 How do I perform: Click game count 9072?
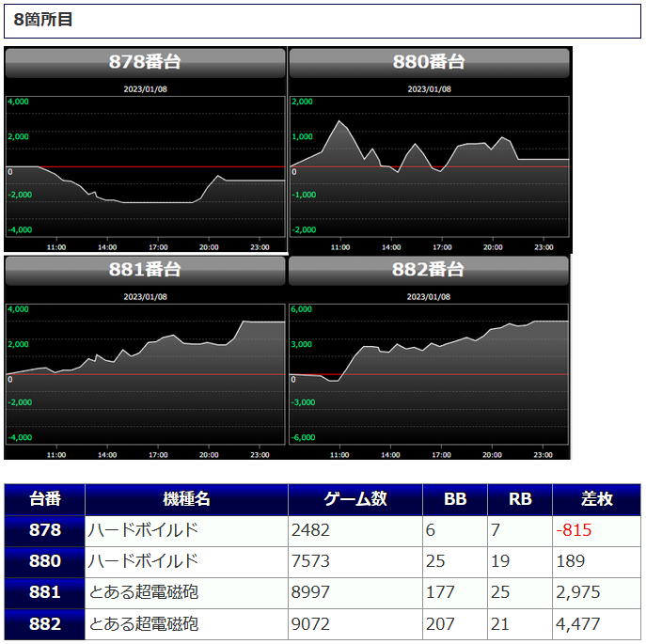pyautogui.click(x=310, y=624)
